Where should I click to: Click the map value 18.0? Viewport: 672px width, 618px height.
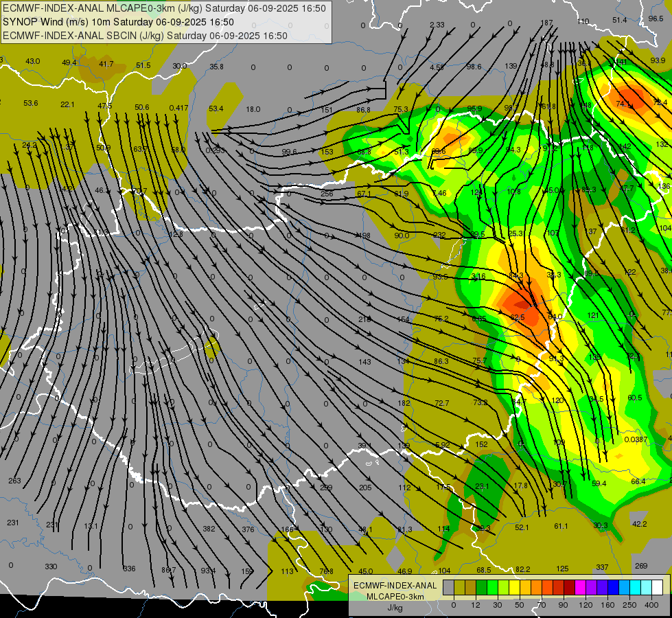[253, 109]
